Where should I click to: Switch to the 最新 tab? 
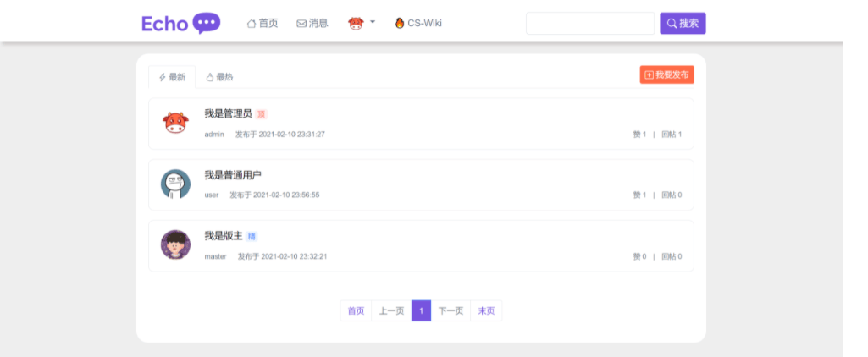click(172, 77)
